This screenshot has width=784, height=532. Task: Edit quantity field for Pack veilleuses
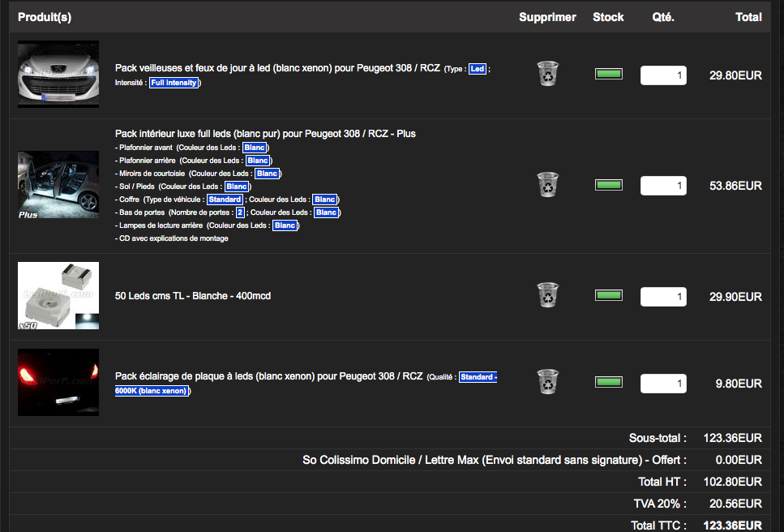[662, 75]
